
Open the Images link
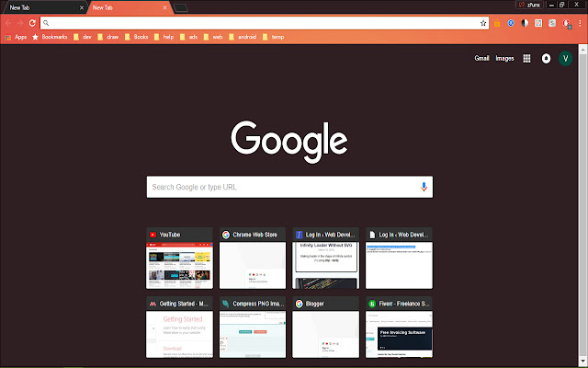tap(504, 59)
